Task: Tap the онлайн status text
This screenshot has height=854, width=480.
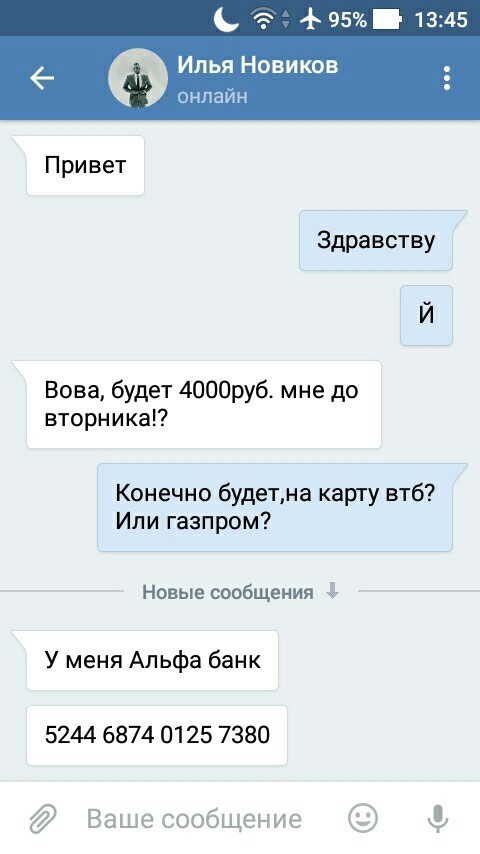Action: click(212, 96)
